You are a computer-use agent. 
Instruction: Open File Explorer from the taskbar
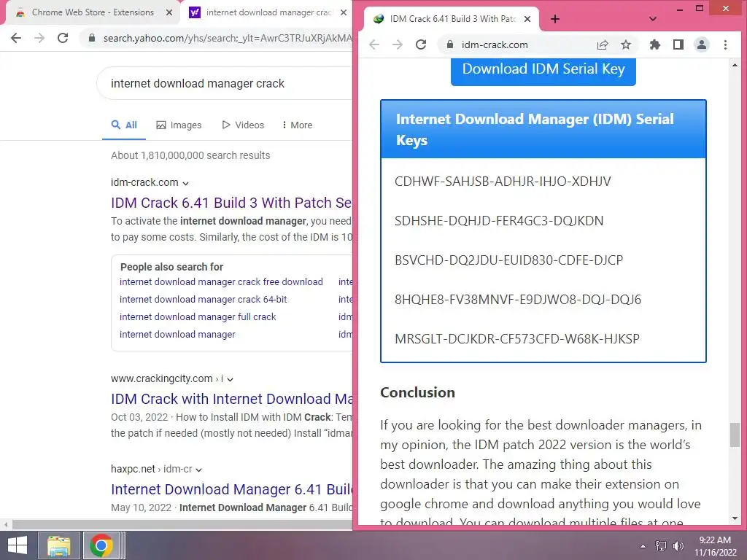(58, 545)
